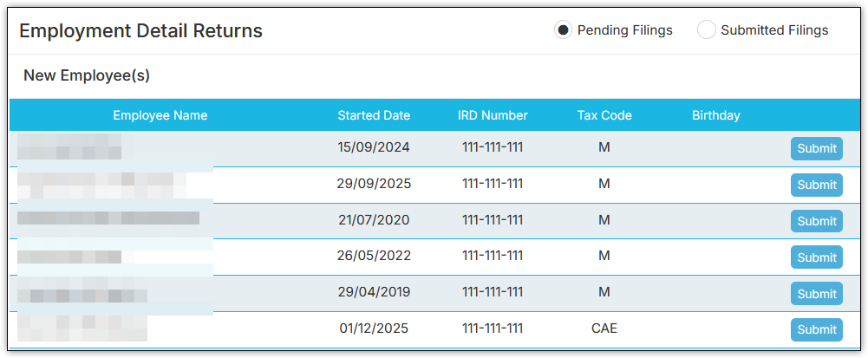The height and width of the screenshot is (358, 868).
Task: Click the Employment Detail Returns title
Action: coord(140,31)
